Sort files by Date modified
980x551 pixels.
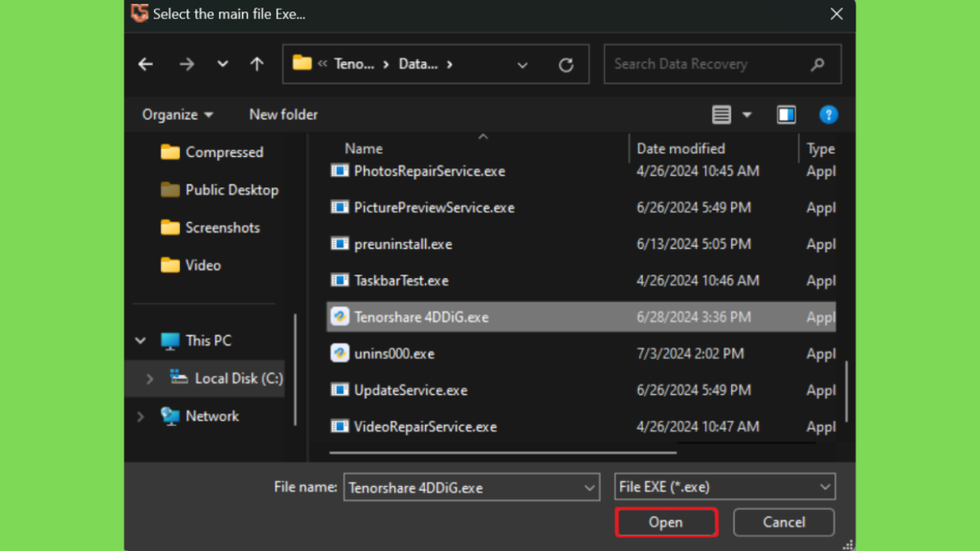click(x=680, y=148)
